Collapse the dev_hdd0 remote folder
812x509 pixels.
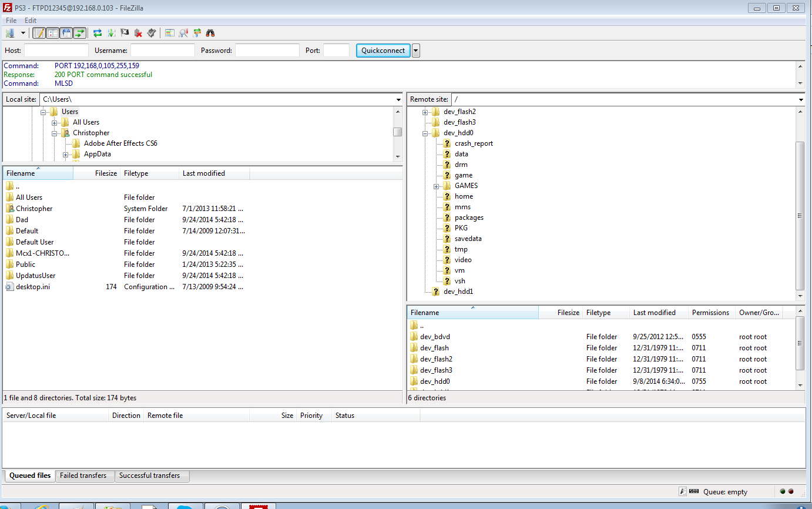click(425, 133)
